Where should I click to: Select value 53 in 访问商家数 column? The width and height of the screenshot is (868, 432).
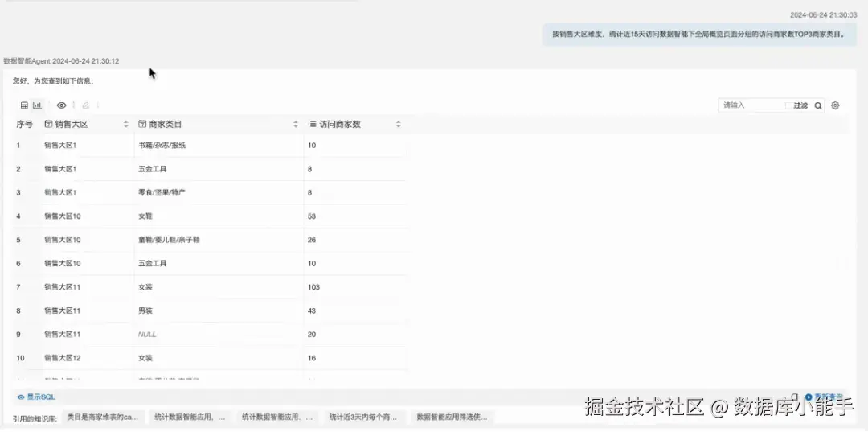pyautogui.click(x=312, y=216)
